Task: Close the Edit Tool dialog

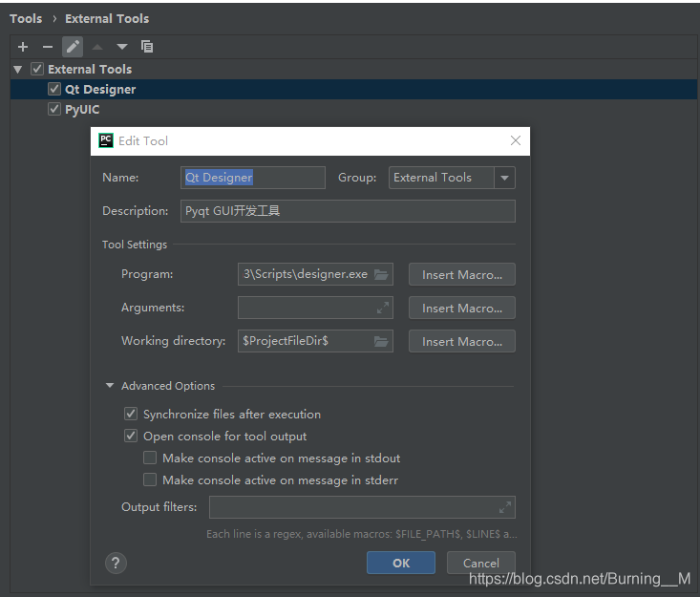Action: [x=516, y=140]
